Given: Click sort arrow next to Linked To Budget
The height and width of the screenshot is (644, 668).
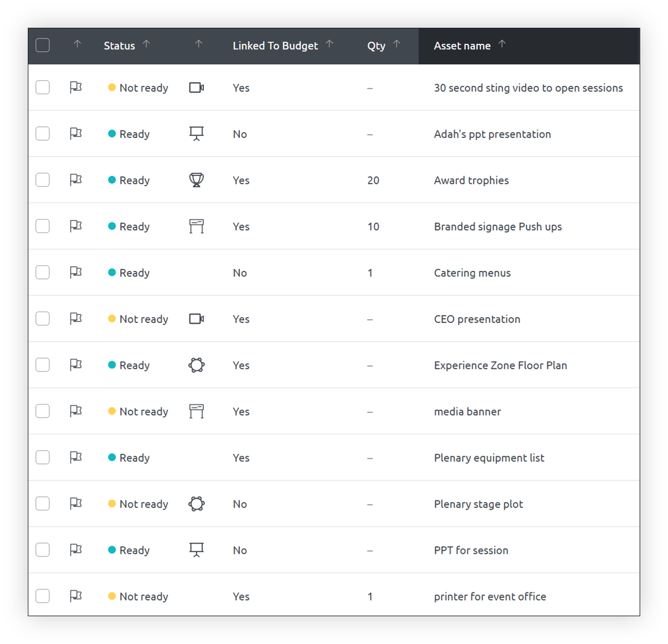Looking at the screenshot, I should (330, 44).
